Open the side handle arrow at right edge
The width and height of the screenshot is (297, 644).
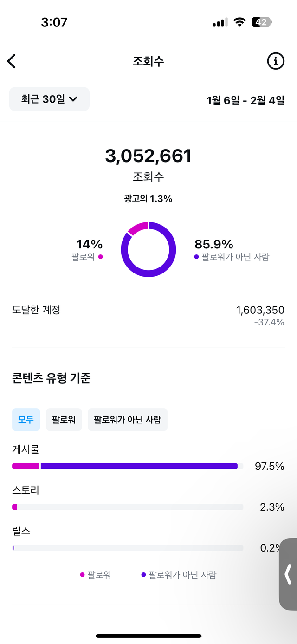tap(288, 574)
